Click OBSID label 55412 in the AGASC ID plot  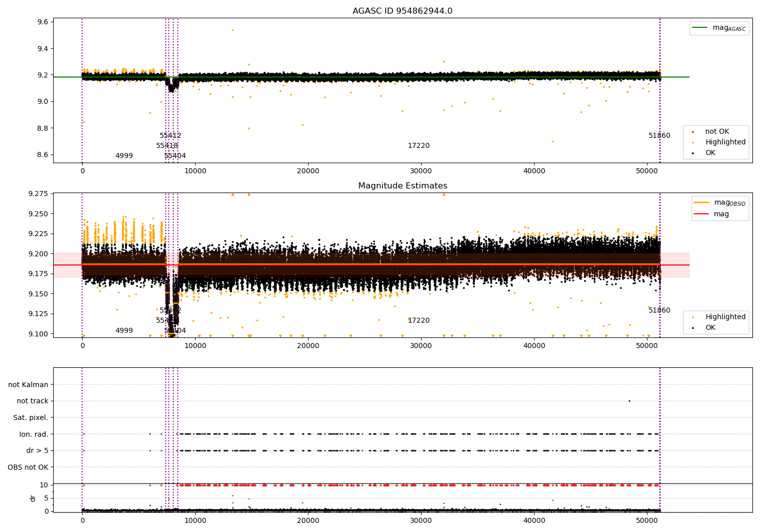[170, 136]
